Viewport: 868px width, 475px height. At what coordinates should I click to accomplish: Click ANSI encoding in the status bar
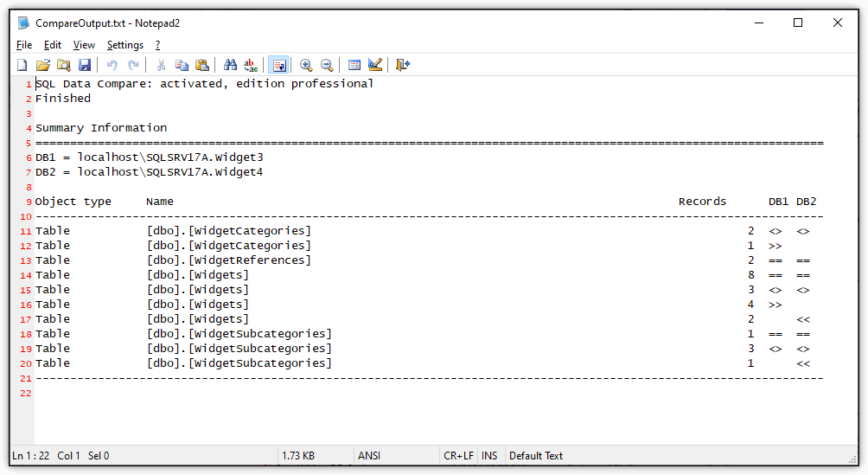(368, 456)
